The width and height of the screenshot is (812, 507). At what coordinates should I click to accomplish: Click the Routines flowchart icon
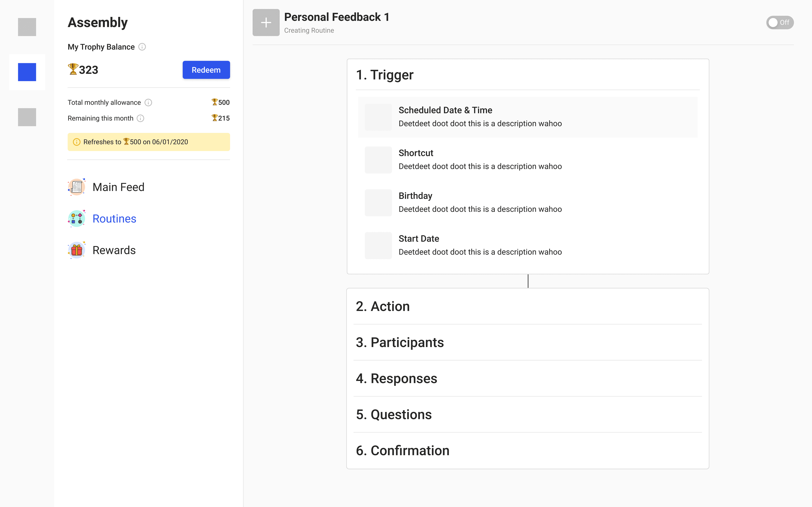click(77, 219)
